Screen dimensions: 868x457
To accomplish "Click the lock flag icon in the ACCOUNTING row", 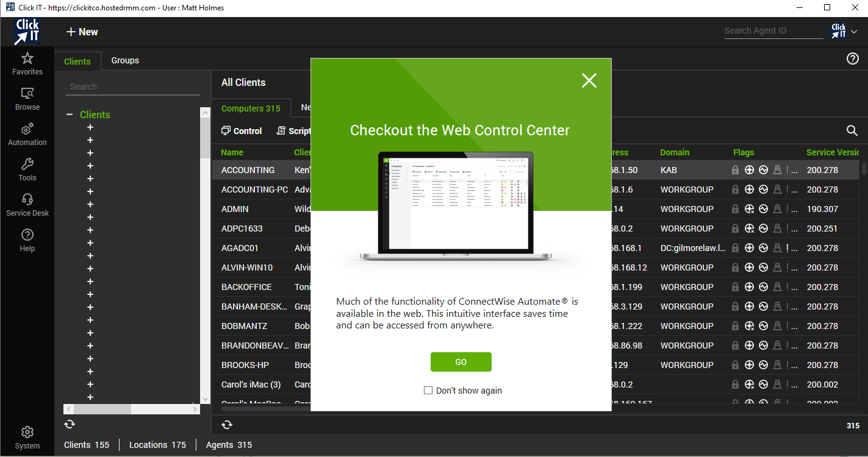I will tap(736, 170).
